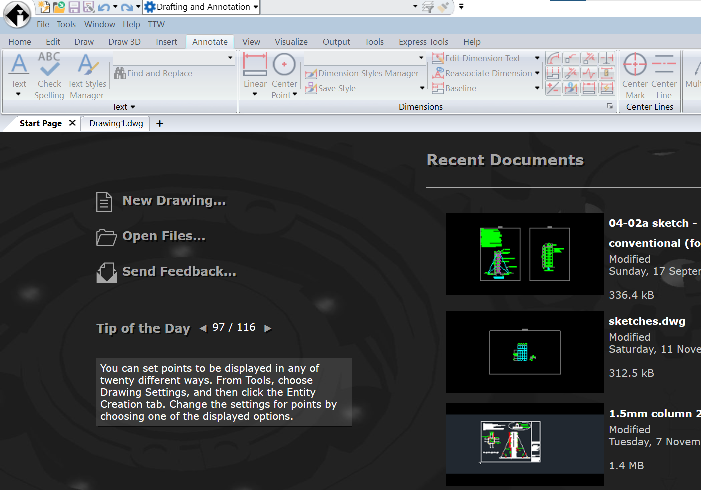Image resolution: width=701 pixels, height=490 pixels.
Task: Click the Save diskette quick access icon
Action: point(74,7)
